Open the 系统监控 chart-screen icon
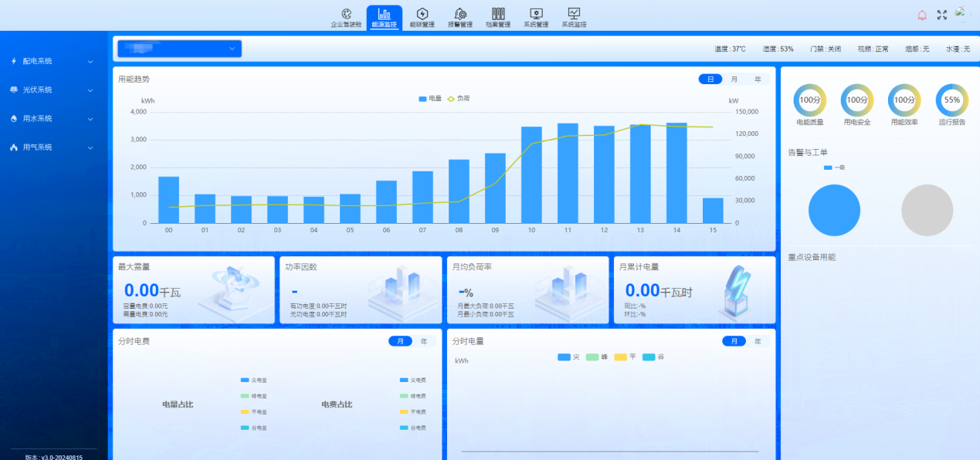 [x=574, y=13]
